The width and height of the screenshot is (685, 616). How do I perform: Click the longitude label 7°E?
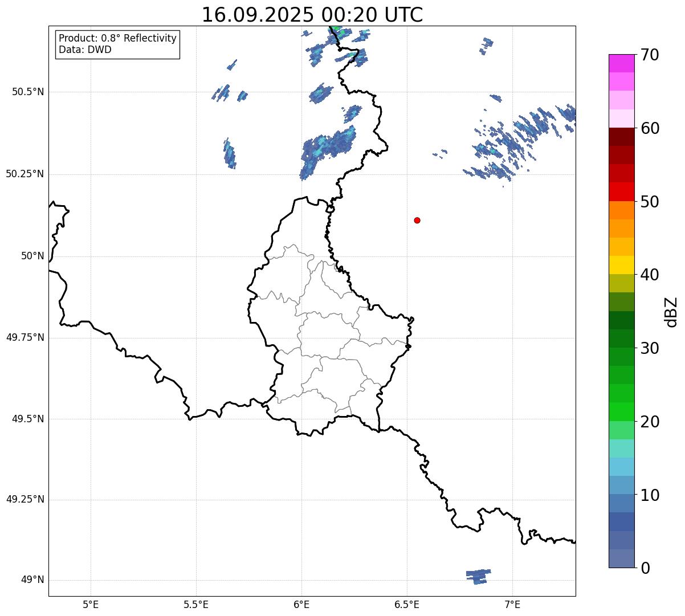512,605
